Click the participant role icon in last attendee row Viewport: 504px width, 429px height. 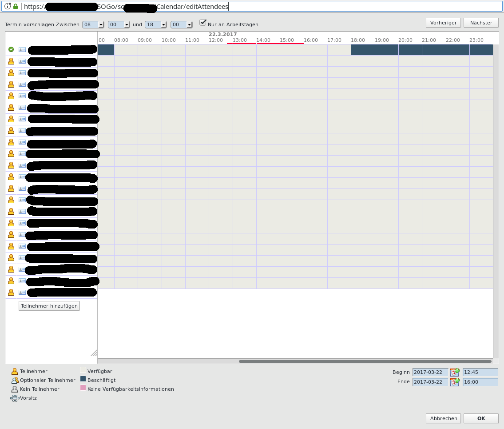tap(11, 293)
